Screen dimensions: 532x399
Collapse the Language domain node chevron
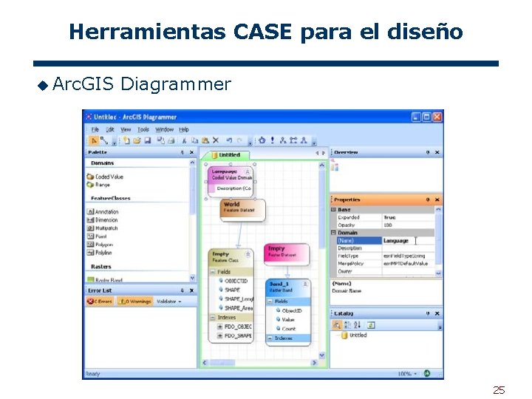point(248,171)
